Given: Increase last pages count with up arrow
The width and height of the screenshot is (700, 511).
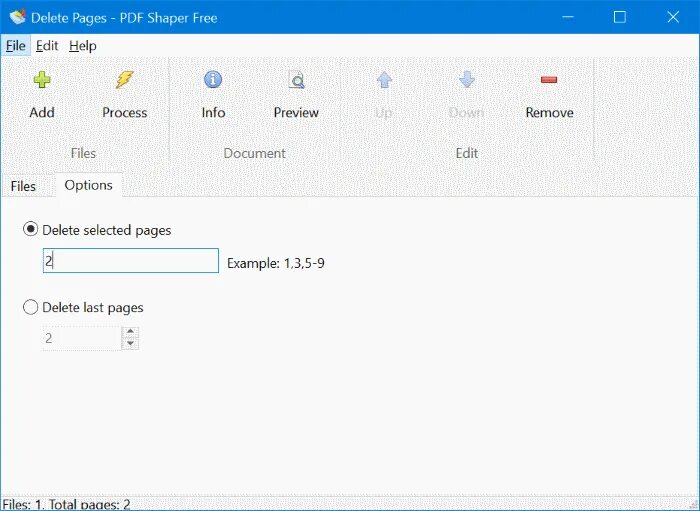Looking at the screenshot, I should coord(130,332).
